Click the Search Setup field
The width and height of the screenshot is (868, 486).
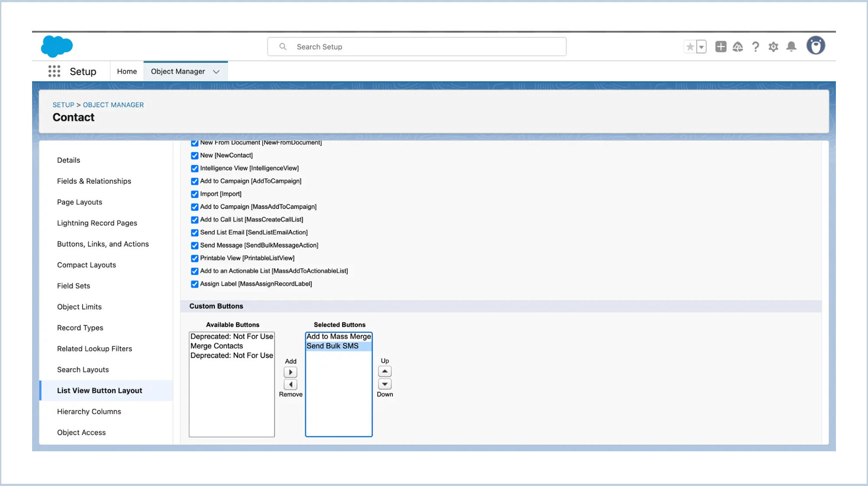tap(417, 46)
